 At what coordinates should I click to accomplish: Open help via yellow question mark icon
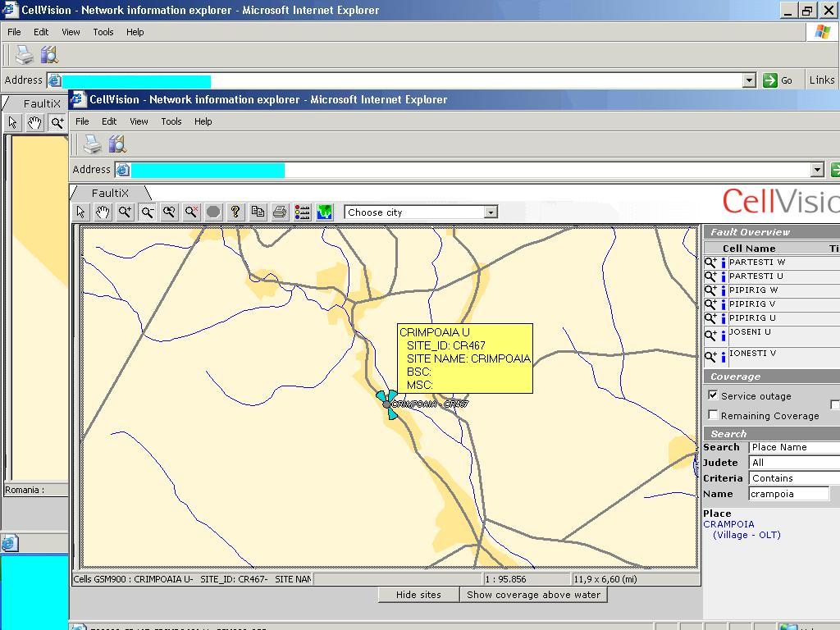[x=235, y=212]
